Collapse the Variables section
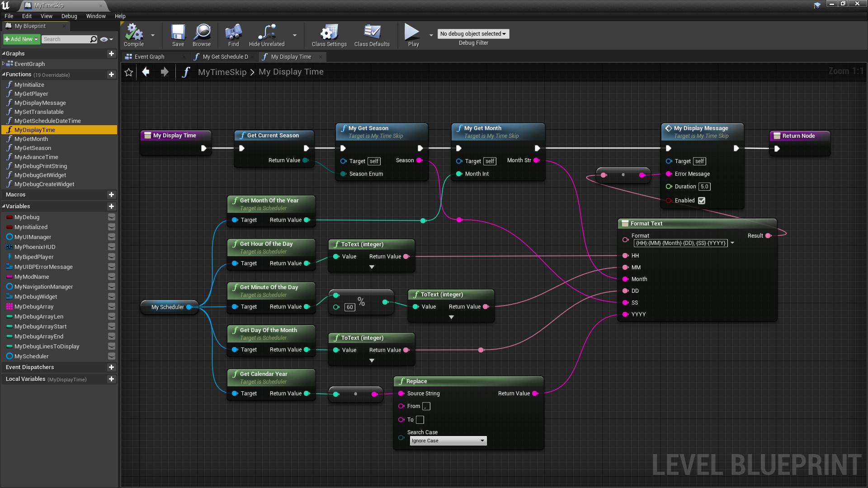 (4, 206)
